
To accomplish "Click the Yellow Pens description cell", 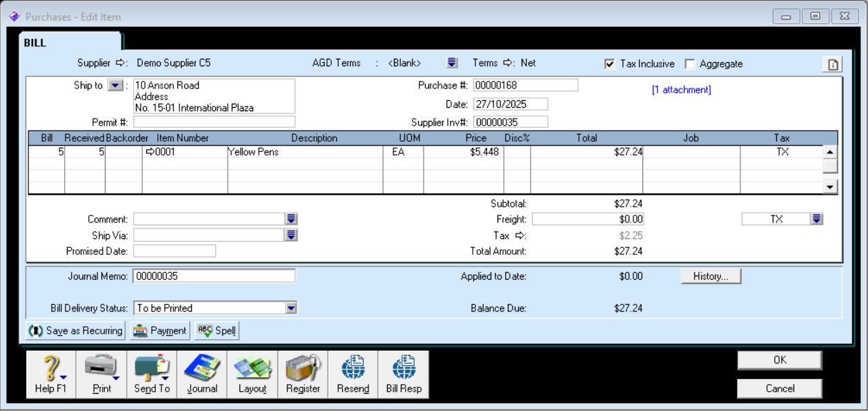I will pos(305,152).
